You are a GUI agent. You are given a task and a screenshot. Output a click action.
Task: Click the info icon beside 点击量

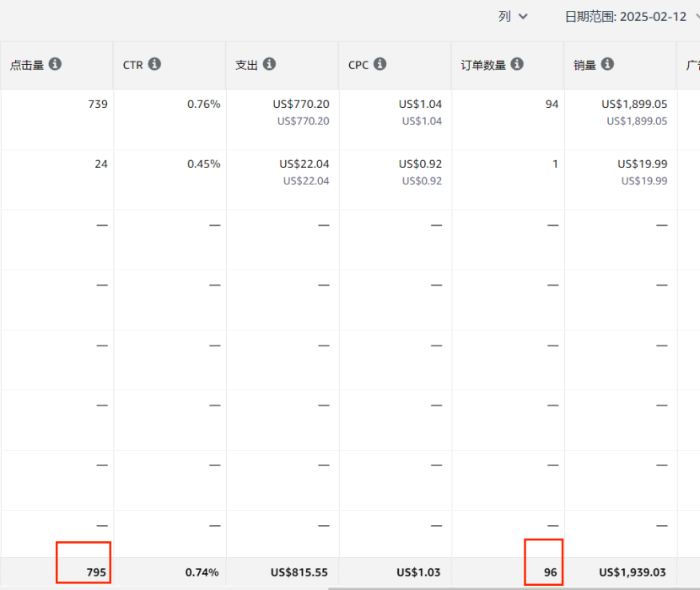coord(55,64)
